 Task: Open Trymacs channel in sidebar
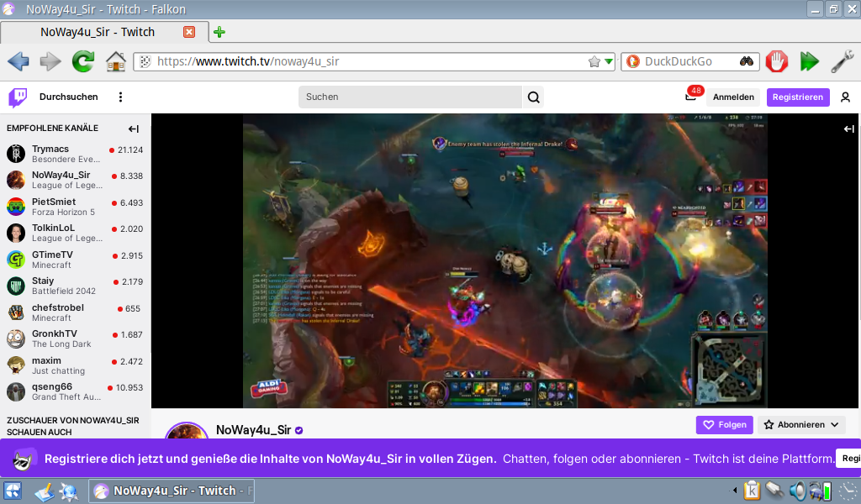point(75,154)
